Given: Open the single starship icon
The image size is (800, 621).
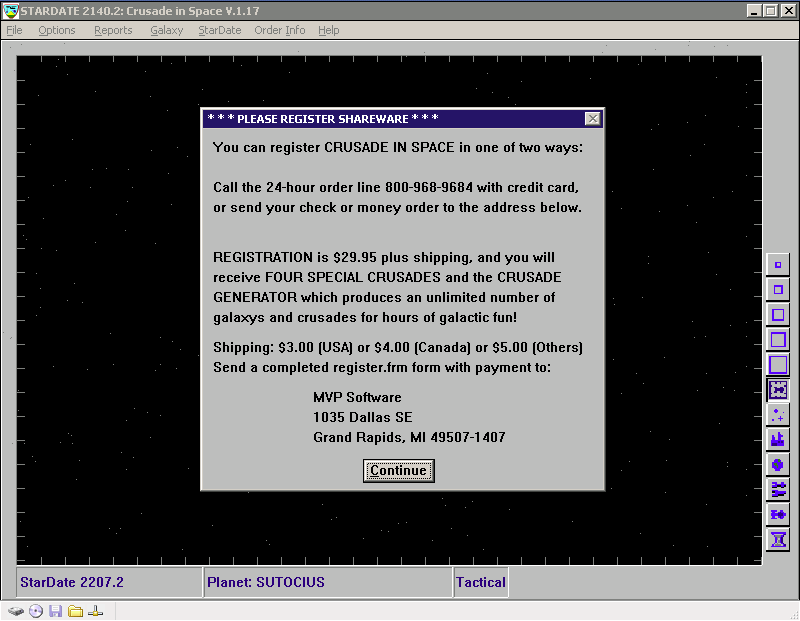Looking at the screenshot, I should coord(778,514).
